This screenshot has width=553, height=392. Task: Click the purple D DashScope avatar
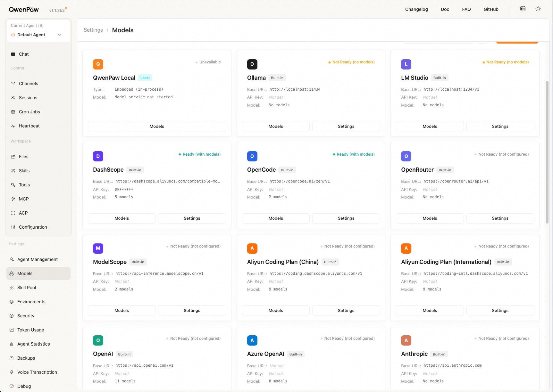pos(98,156)
